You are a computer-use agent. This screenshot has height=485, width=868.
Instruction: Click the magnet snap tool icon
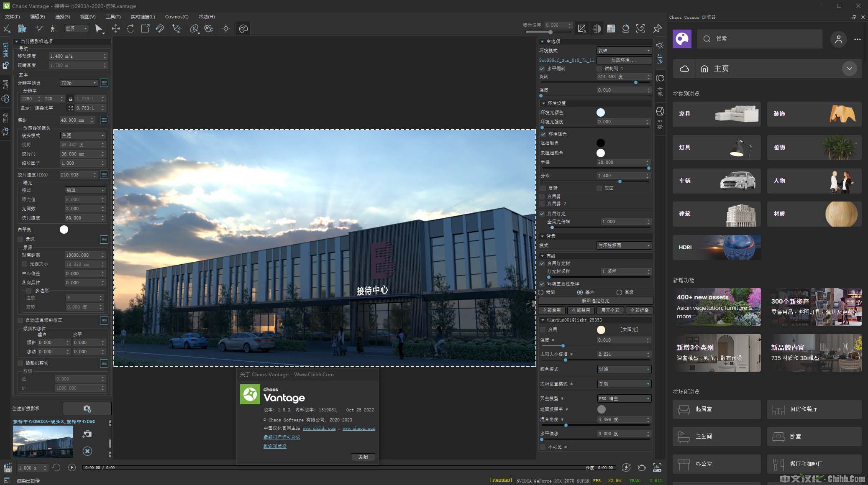[x=159, y=28]
